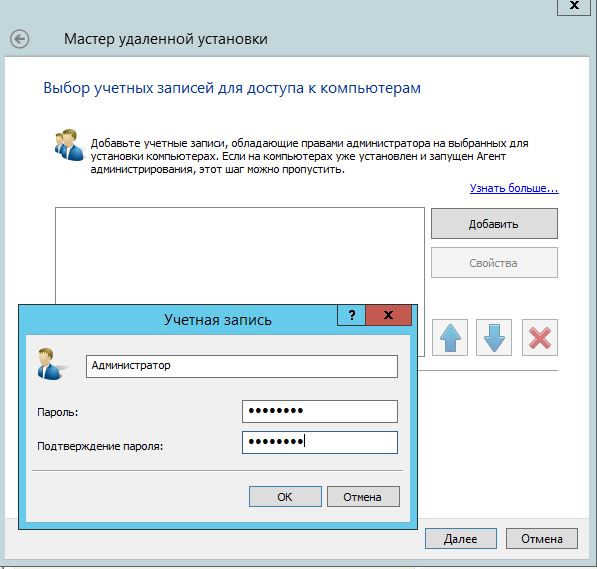Confirm the account with the OK button

(x=285, y=497)
